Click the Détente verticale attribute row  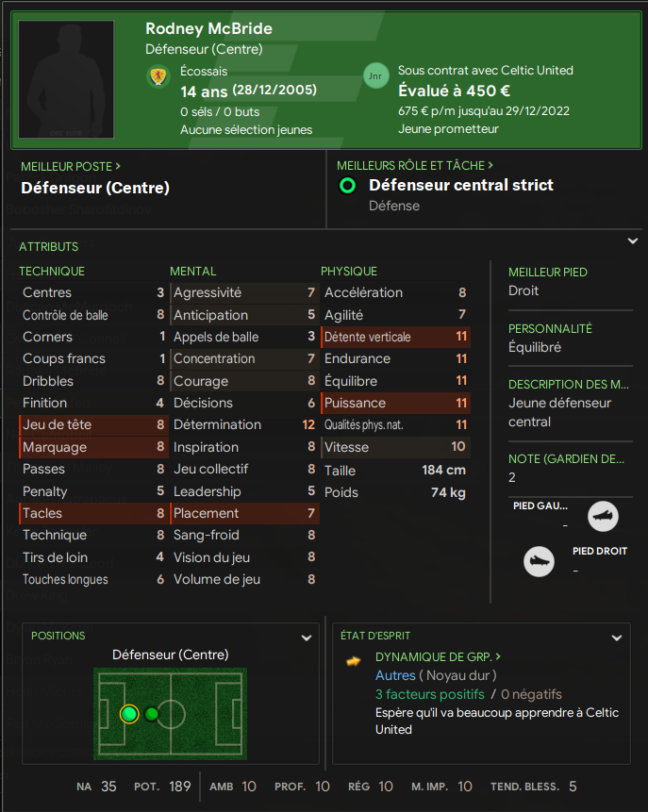pos(394,337)
